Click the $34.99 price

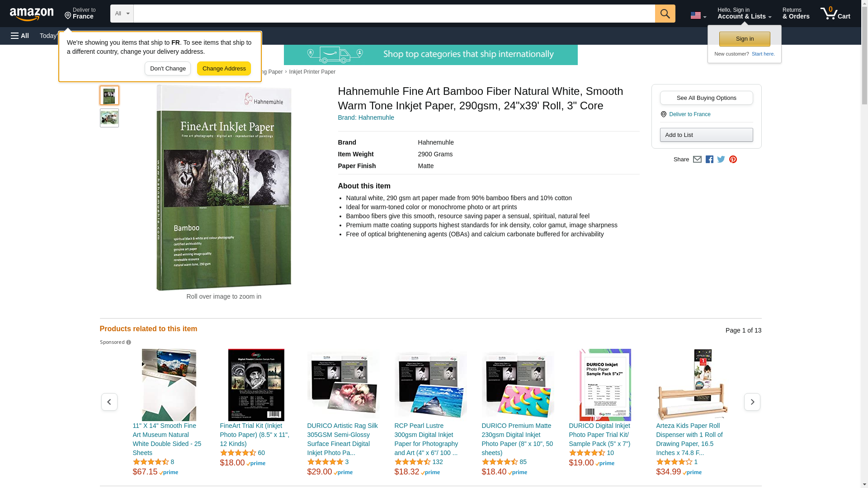(669, 472)
